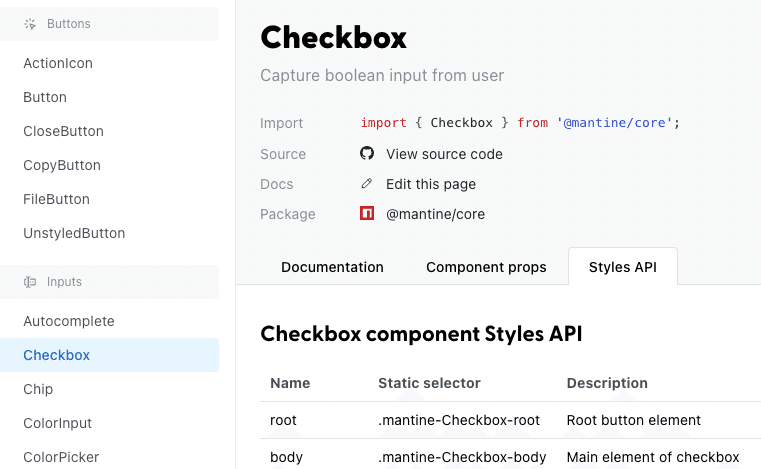Click Checkbox component Styles API heading
The height and width of the screenshot is (469, 761).
tap(421, 334)
